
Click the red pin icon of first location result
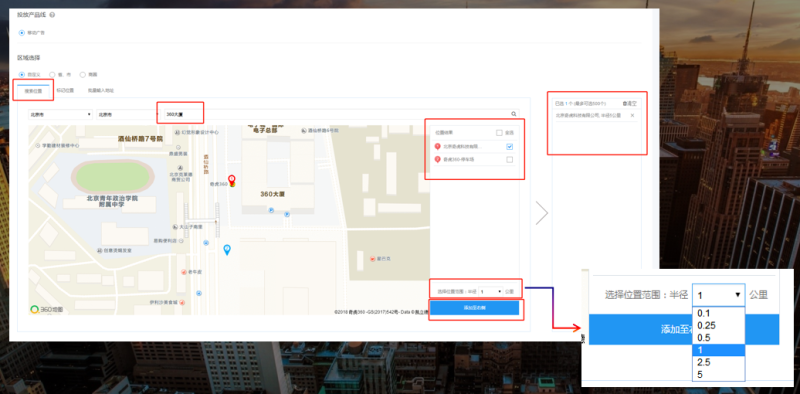[437, 146]
